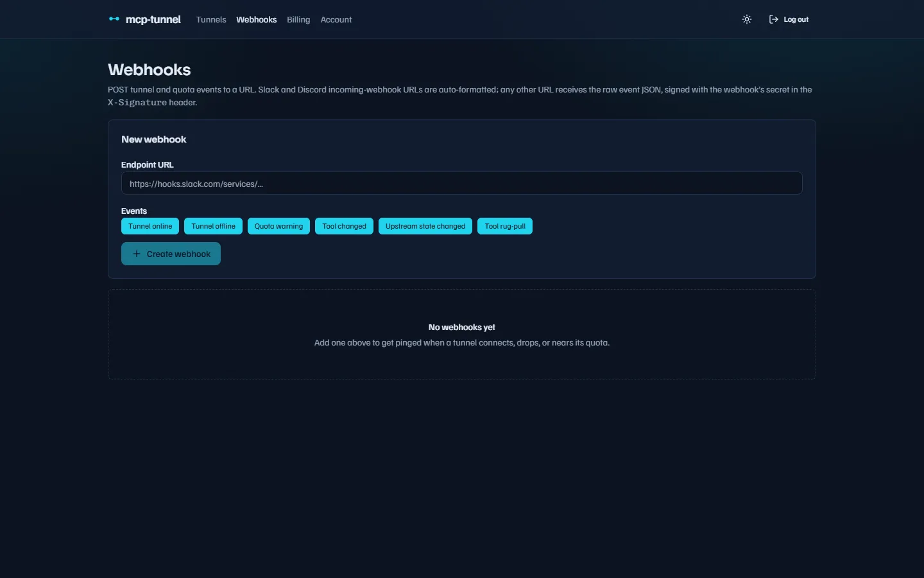Go to the Billing page

pyautogui.click(x=298, y=19)
